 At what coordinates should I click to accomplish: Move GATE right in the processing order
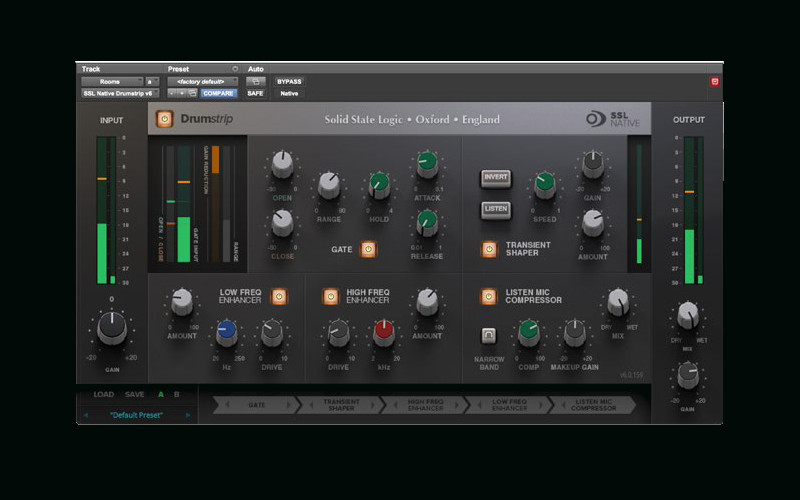(288, 405)
